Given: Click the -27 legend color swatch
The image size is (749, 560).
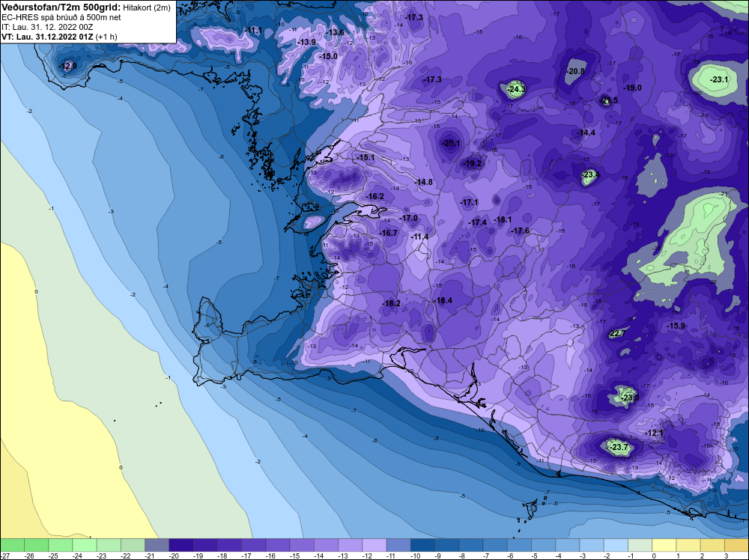Looking at the screenshot, I should coord(13,545).
